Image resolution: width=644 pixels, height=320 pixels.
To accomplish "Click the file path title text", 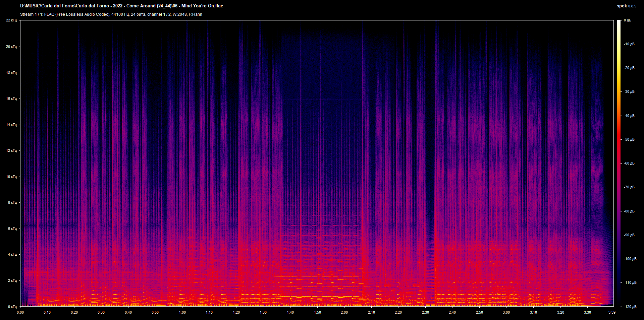I will click(x=121, y=6).
